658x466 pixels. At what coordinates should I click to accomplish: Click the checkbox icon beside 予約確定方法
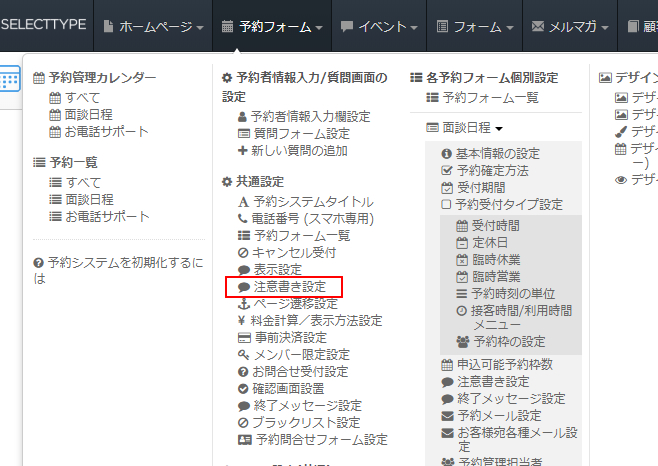[x=447, y=170]
